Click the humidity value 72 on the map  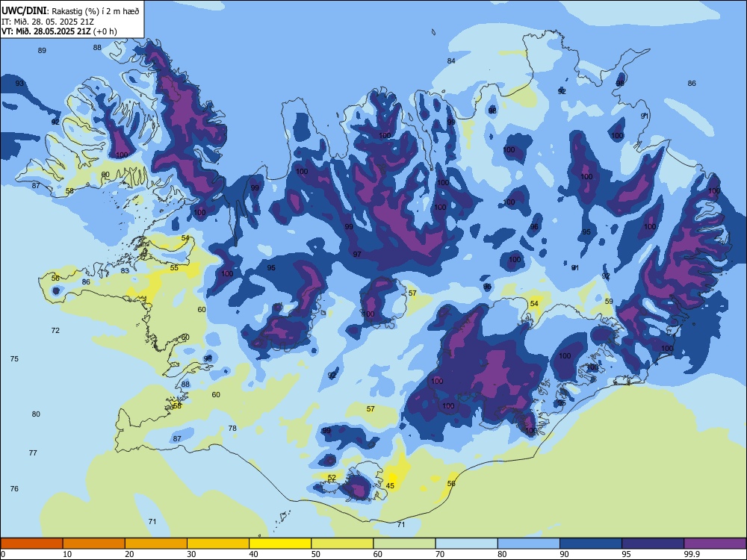point(55,331)
